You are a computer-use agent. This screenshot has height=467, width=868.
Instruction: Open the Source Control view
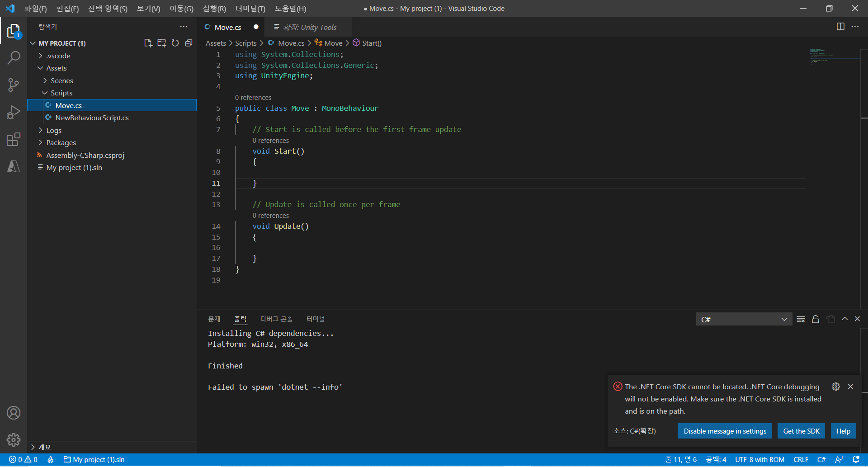pyautogui.click(x=14, y=85)
